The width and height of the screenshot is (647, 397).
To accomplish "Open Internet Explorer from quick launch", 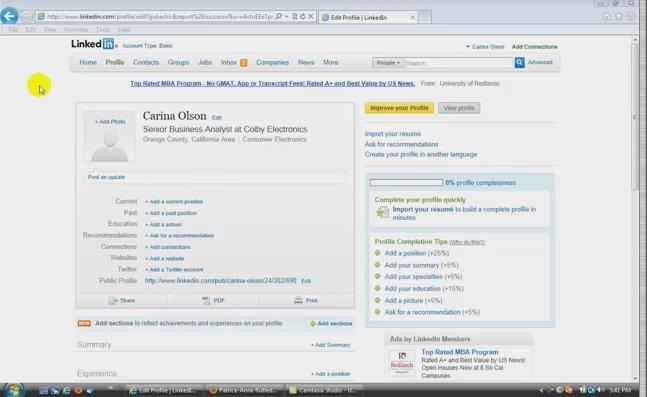I will 66,390.
